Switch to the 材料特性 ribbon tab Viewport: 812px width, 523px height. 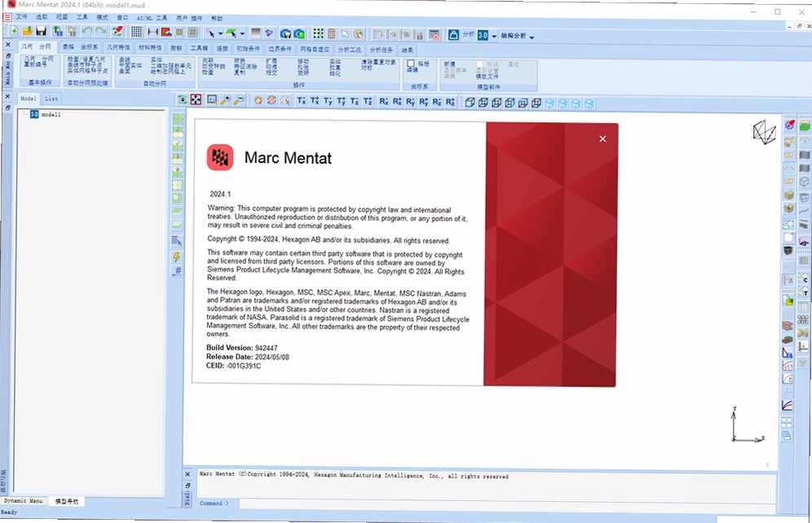(x=150, y=47)
